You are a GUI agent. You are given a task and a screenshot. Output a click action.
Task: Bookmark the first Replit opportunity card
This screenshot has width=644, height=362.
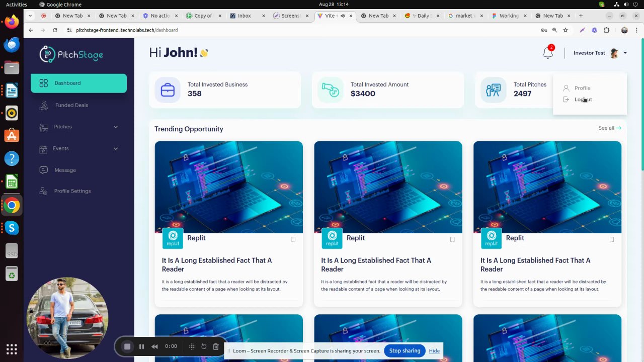(293, 240)
